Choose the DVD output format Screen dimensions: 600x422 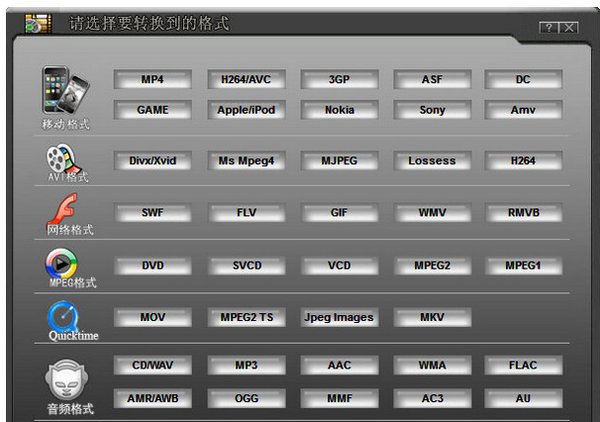pos(152,266)
